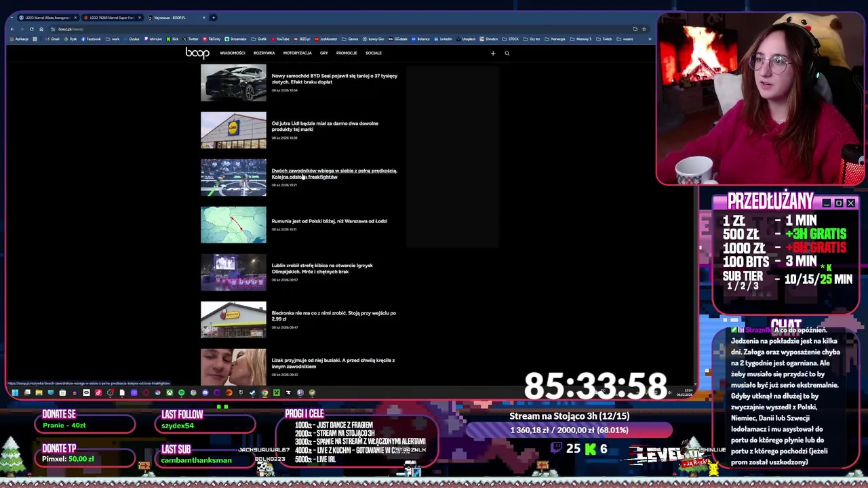Open the Streamlabs bookmark

click(235, 39)
